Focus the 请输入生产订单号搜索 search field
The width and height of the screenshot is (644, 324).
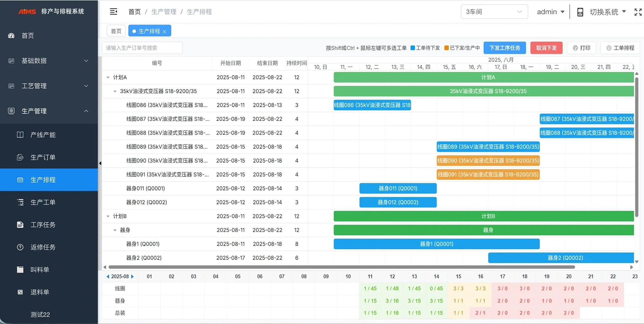(142, 48)
